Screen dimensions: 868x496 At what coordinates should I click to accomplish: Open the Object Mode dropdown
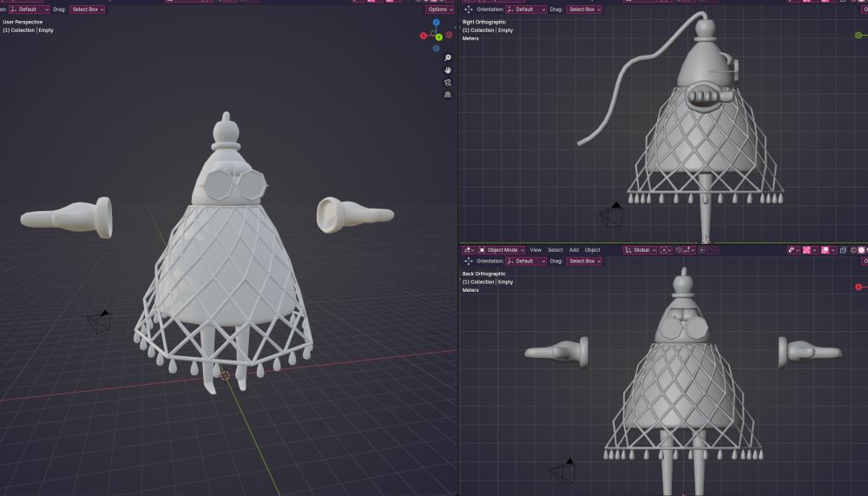tap(502, 250)
